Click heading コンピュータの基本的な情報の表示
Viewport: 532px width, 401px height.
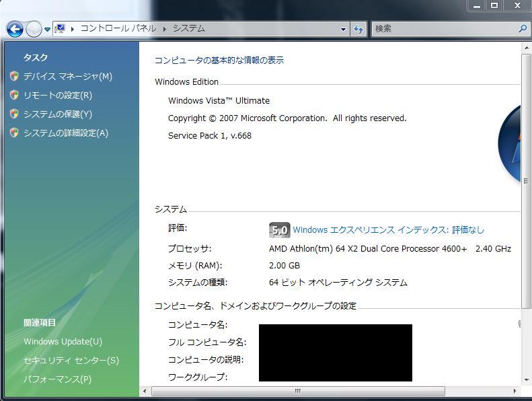point(219,61)
